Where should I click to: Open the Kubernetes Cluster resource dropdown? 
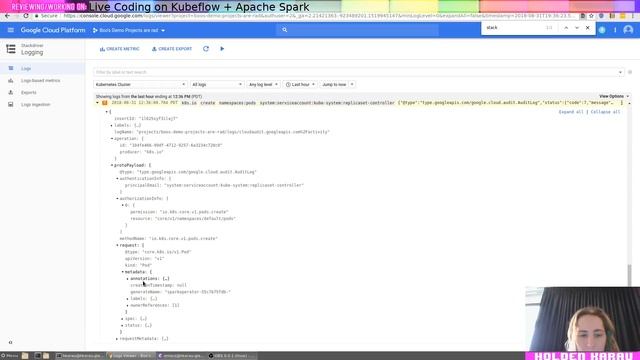pyautogui.click(x=140, y=84)
